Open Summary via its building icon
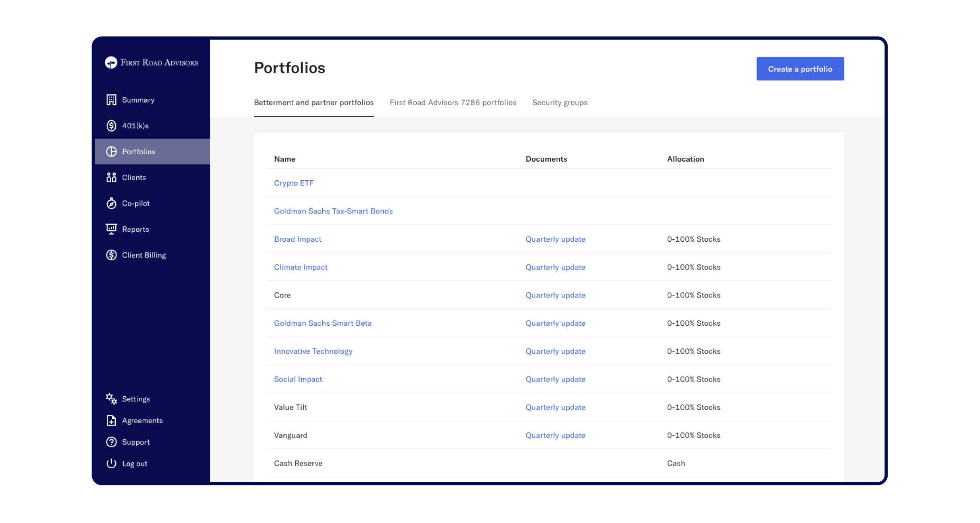This screenshot has height=523, width=980. (x=111, y=100)
